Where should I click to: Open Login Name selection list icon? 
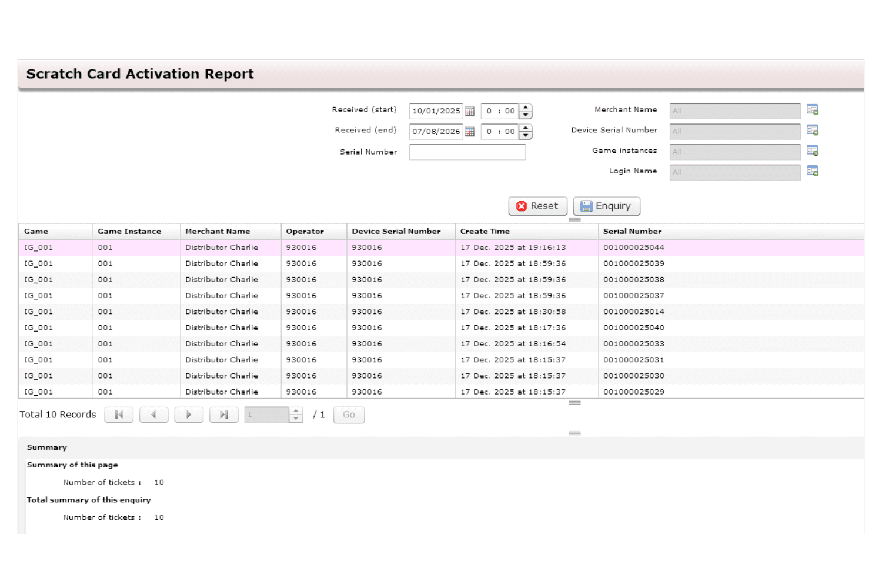point(813,171)
